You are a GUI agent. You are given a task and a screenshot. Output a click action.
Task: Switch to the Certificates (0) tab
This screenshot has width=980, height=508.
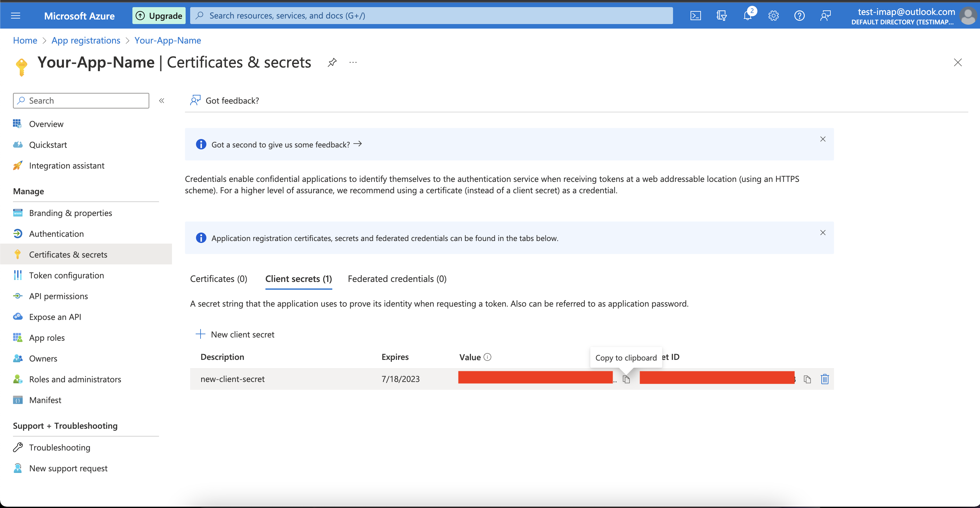coord(218,279)
